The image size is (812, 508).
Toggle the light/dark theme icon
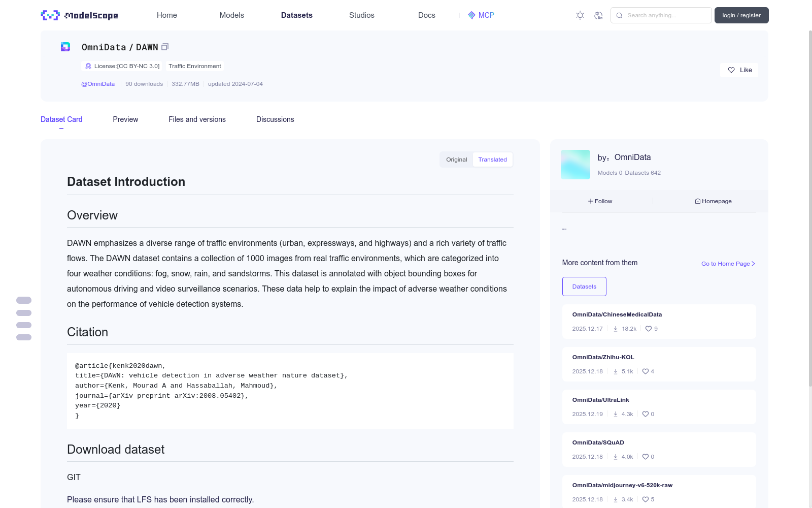point(580,15)
